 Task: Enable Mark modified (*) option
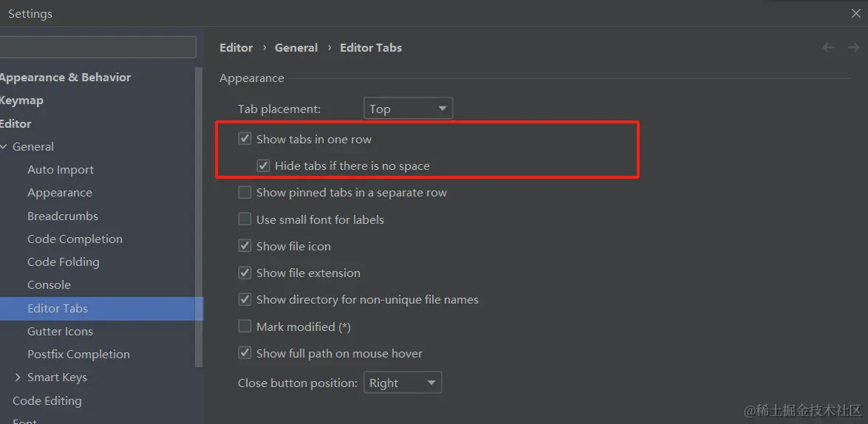click(245, 326)
